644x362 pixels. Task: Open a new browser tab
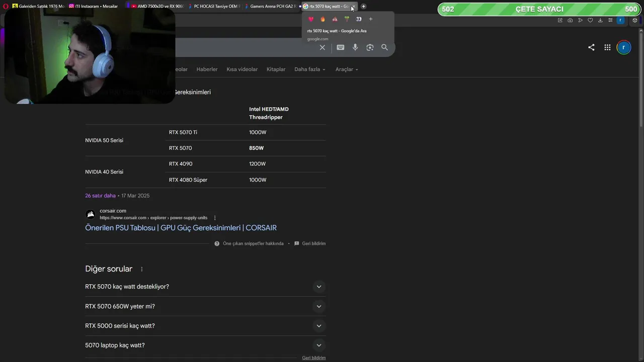coord(364,6)
